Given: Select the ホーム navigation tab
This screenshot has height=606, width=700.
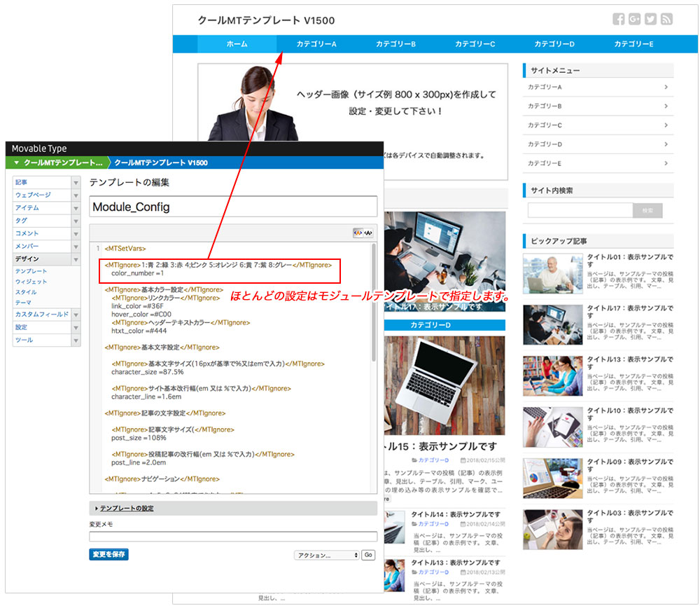Looking at the screenshot, I should point(237,44).
